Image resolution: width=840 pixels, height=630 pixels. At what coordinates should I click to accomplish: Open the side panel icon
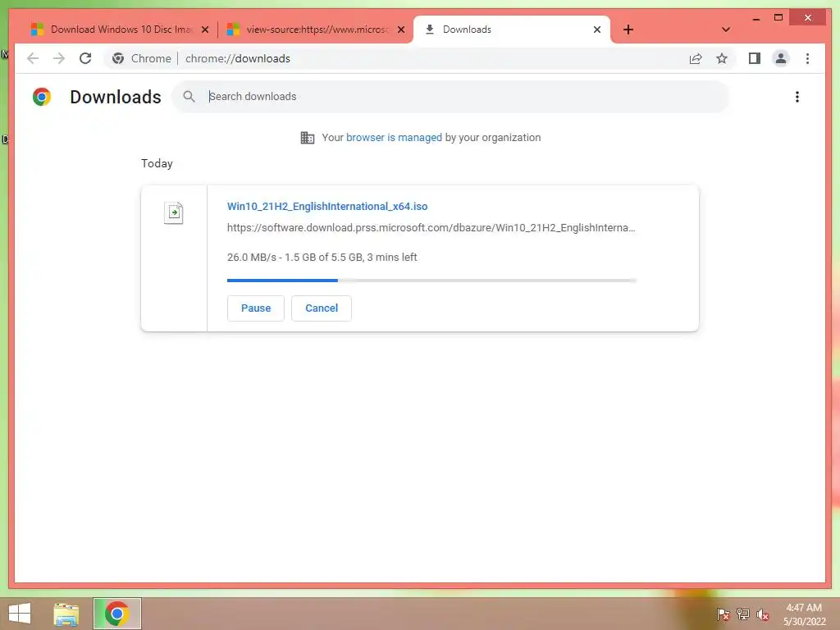[x=755, y=58]
